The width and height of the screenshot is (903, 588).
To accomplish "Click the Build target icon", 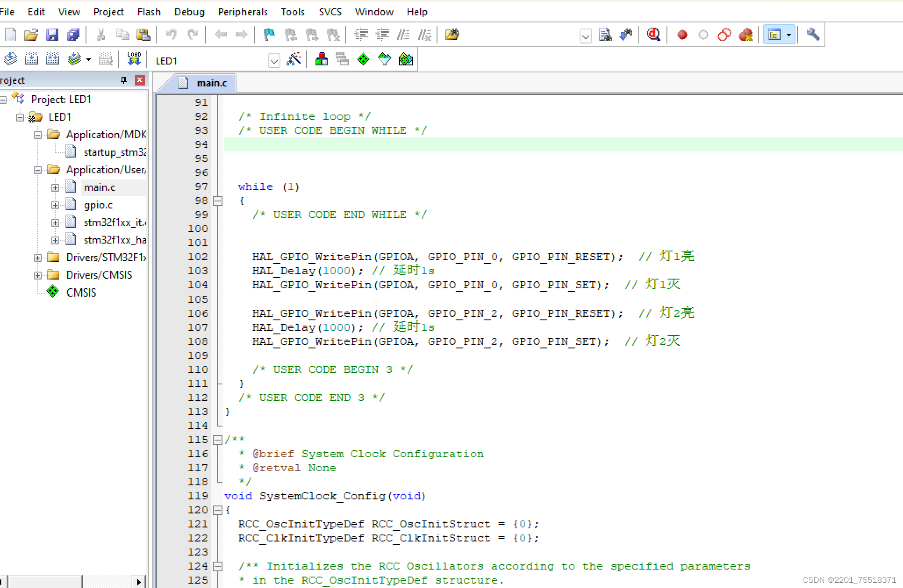I will tap(32, 59).
